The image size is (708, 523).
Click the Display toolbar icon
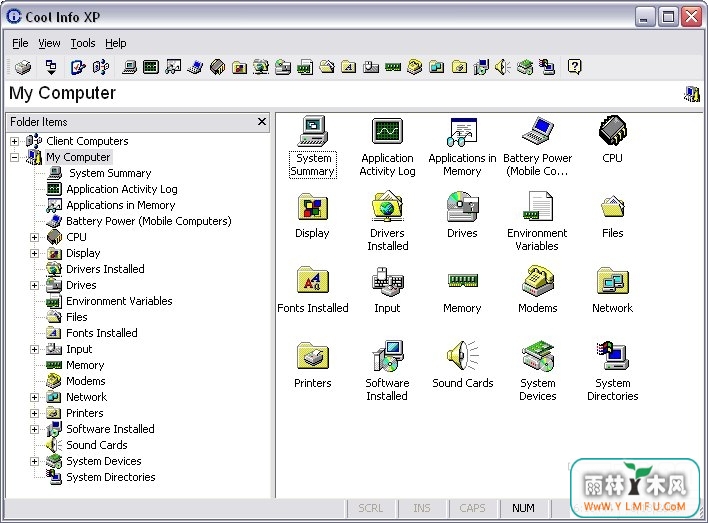pyautogui.click(x=239, y=67)
